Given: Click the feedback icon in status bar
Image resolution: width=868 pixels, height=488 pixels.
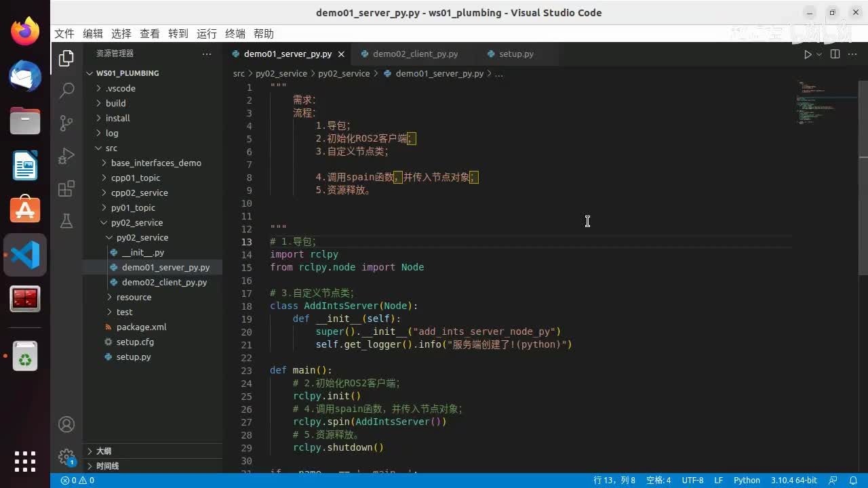Looking at the screenshot, I should 833,480.
